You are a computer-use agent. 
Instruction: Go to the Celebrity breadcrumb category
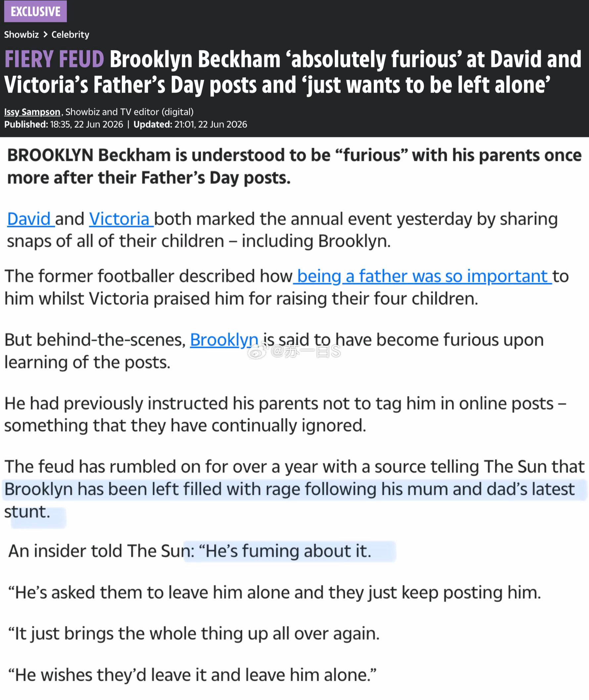click(70, 34)
